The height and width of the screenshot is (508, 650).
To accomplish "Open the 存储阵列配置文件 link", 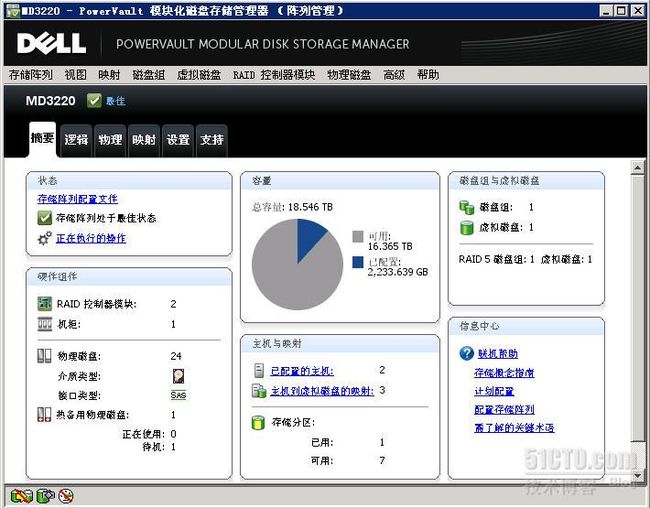I will pyautogui.click(x=78, y=199).
